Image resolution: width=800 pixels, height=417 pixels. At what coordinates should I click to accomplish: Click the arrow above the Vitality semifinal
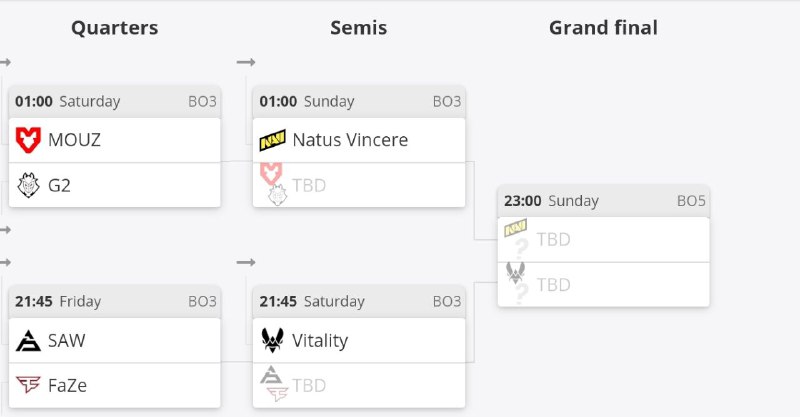click(x=246, y=262)
